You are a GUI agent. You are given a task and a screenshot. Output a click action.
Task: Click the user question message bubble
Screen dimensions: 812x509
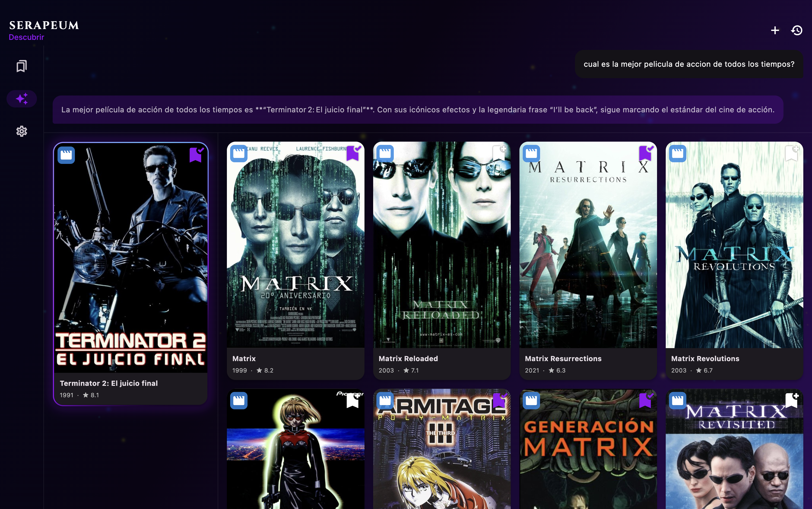pos(689,64)
